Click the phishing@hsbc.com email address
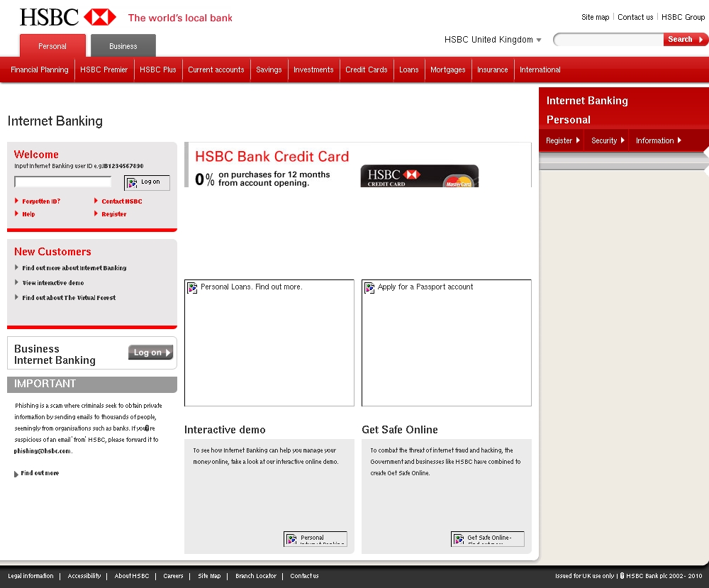 coord(43,451)
